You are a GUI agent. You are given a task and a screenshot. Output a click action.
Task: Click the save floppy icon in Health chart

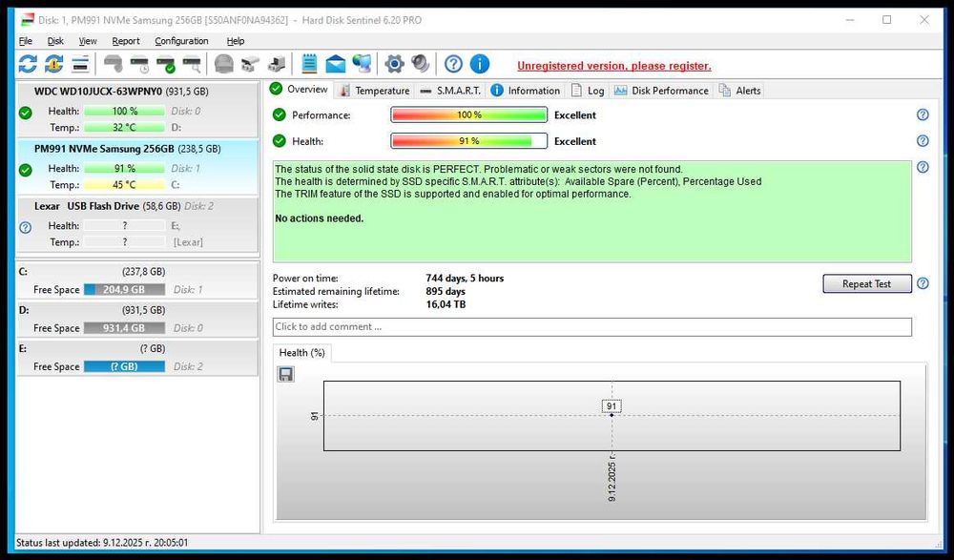tap(286, 374)
